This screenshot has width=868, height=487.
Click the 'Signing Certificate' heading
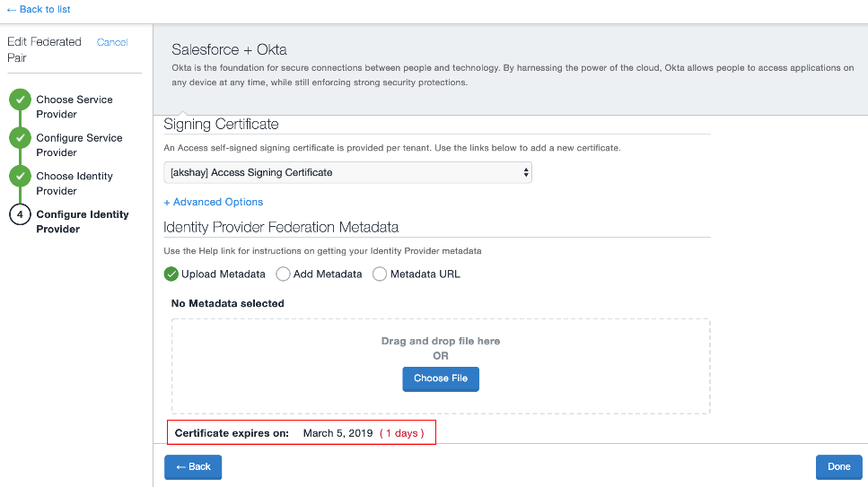pos(221,125)
